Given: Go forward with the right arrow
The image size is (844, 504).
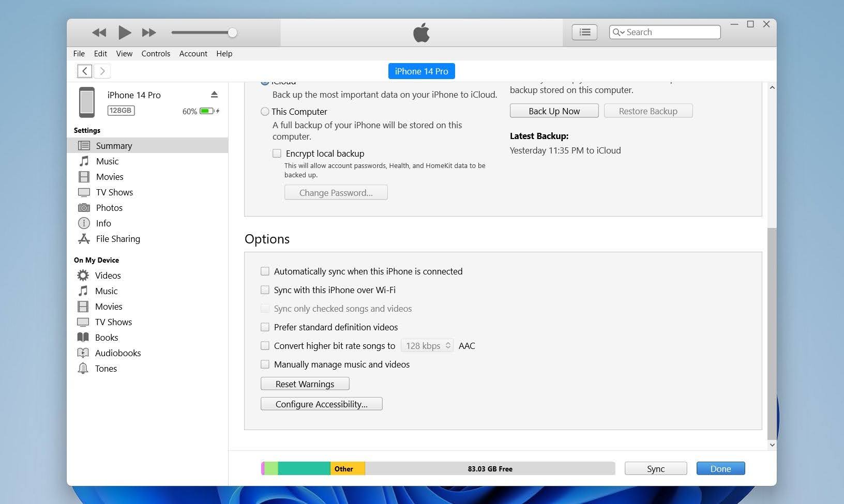Looking at the screenshot, I should pos(102,71).
